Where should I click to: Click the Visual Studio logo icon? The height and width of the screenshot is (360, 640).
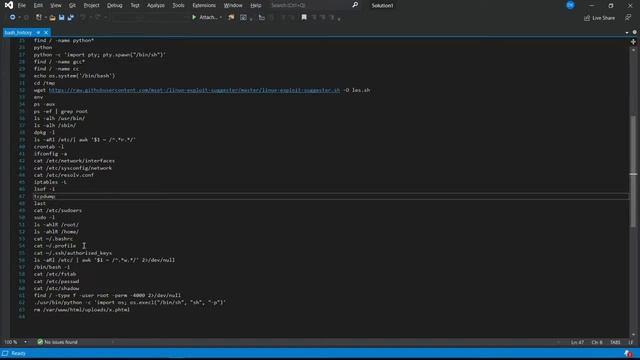(9, 5)
